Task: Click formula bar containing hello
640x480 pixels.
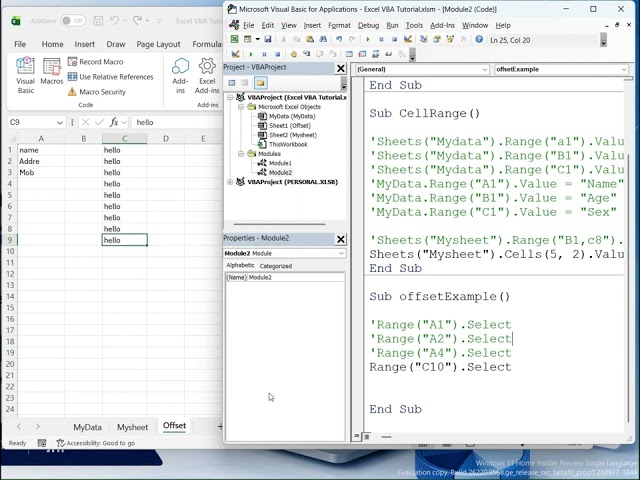Action: pyautogui.click(x=178, y=122)
